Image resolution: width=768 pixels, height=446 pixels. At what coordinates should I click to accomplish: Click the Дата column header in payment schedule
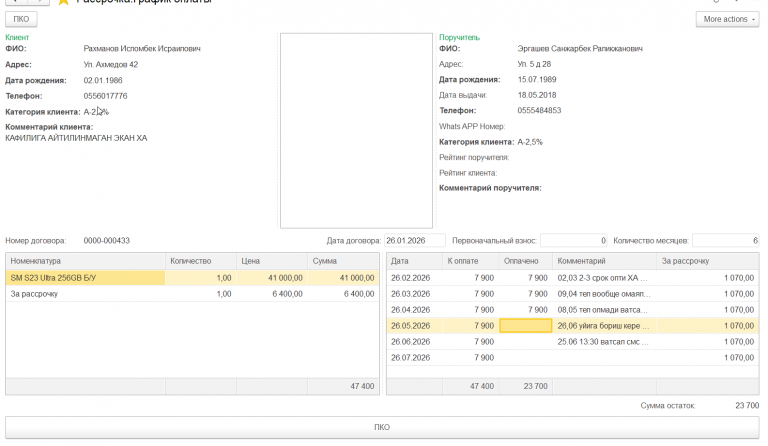coord(414,261)
